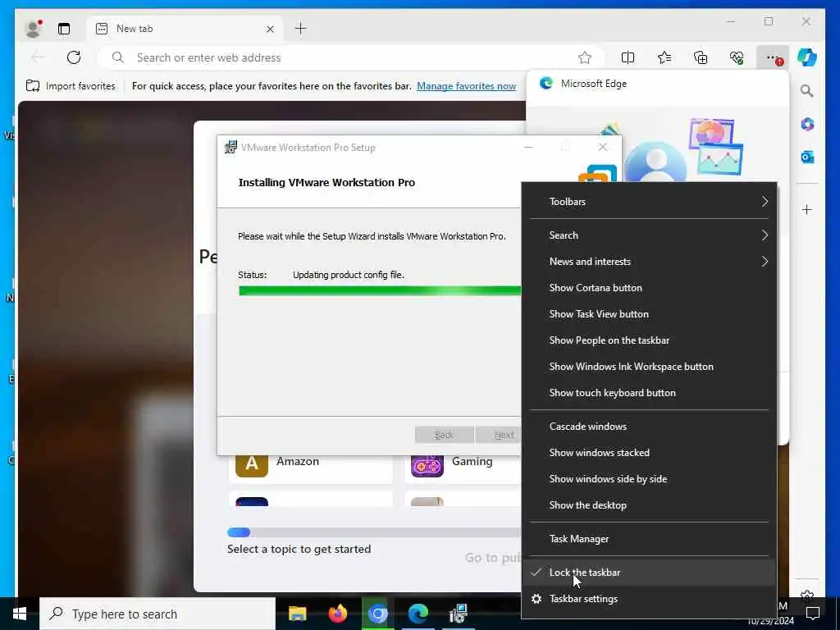Expand the Toolbars submenu
840x630 pixels.
pyautogui.click(x=649, y=202)
